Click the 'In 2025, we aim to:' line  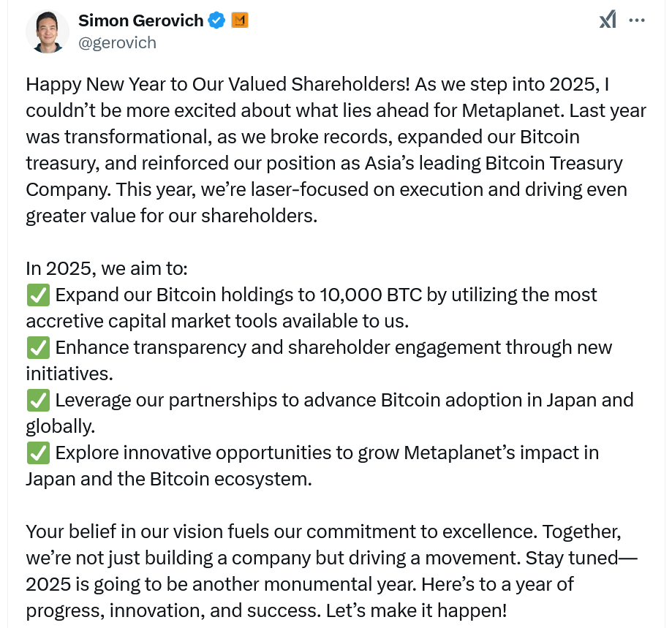click(106, 268)
